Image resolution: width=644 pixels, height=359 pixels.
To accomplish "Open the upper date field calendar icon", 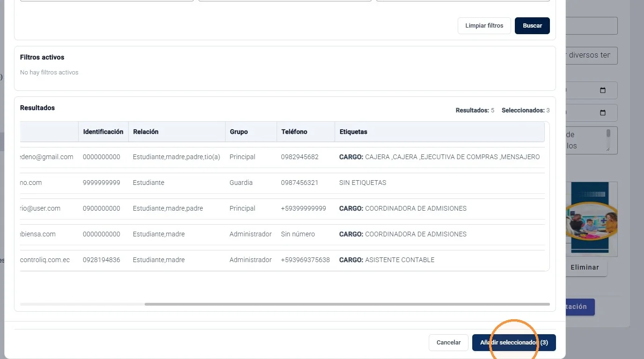I will [x=602, y=90].
